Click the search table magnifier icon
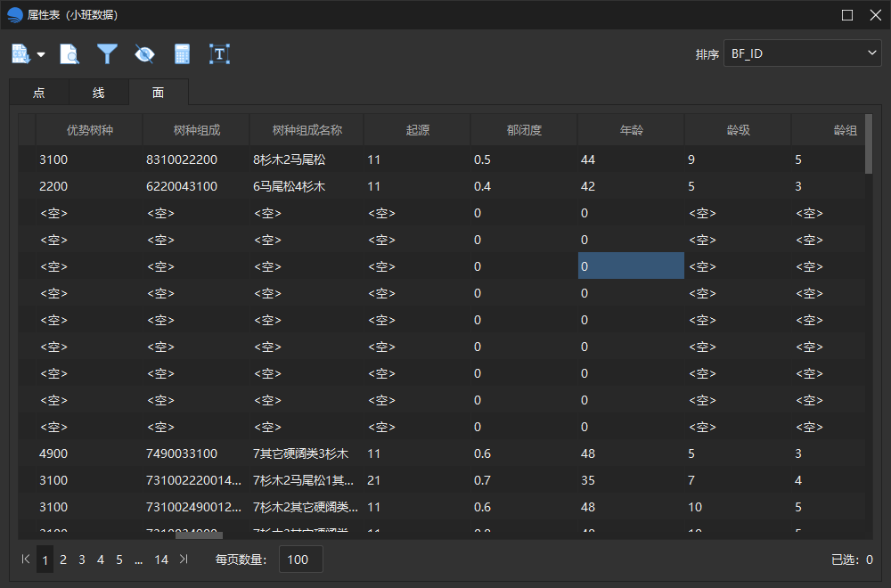The height and width of the screenshot is (588, 891). (69, 54)
